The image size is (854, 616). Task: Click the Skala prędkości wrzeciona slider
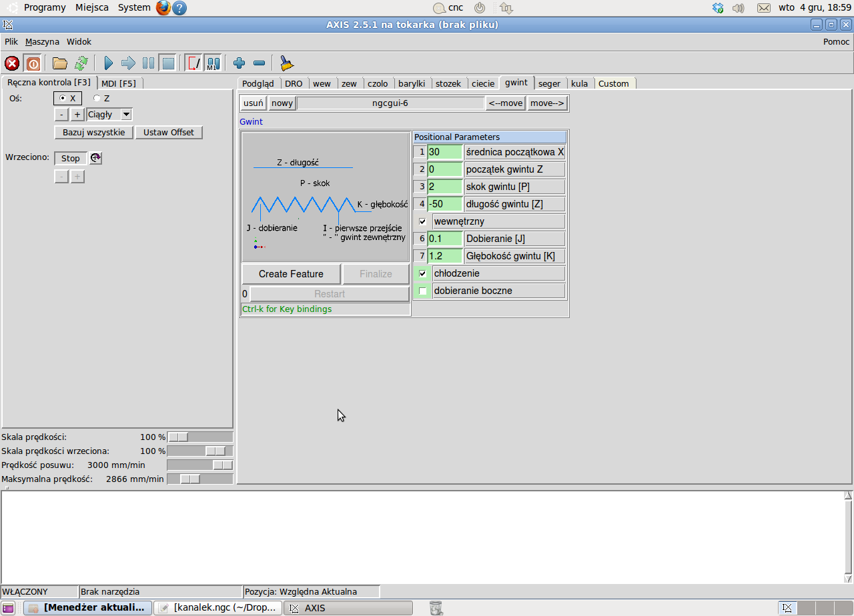pos(200,451)
